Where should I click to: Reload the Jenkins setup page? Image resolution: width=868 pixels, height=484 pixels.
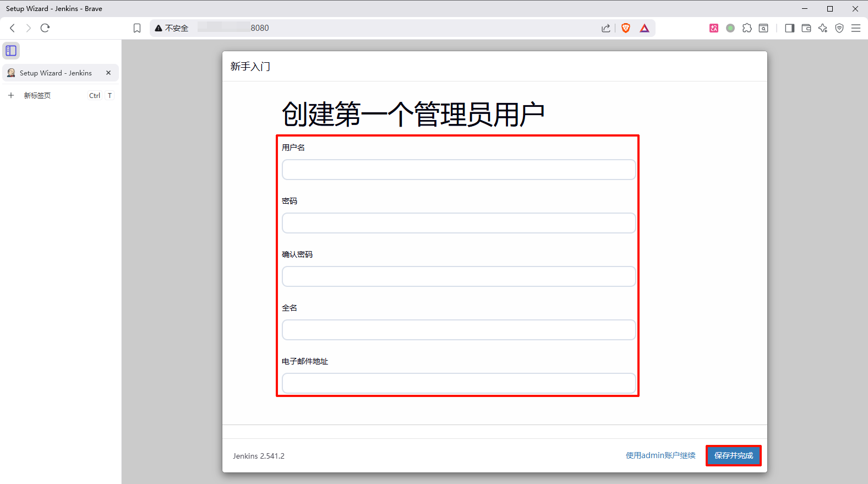pyautogui.click(x=45, y=28)
